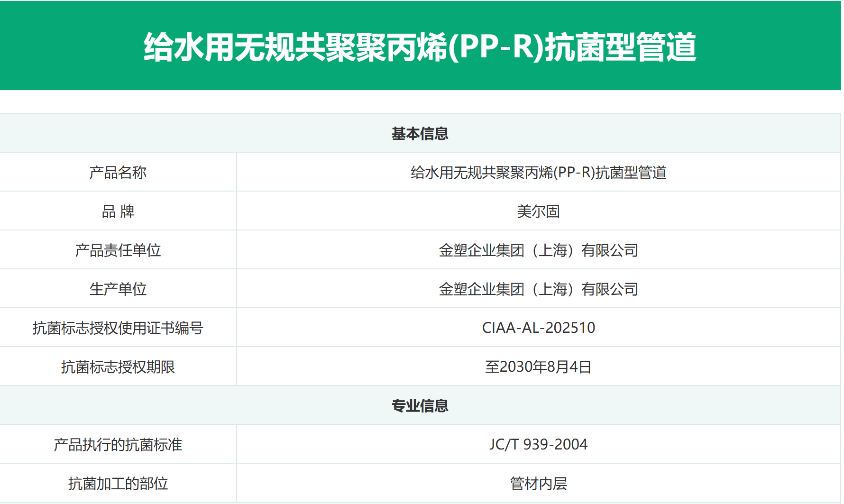
Task: Click the green banner page title
Action: (420, 47)
